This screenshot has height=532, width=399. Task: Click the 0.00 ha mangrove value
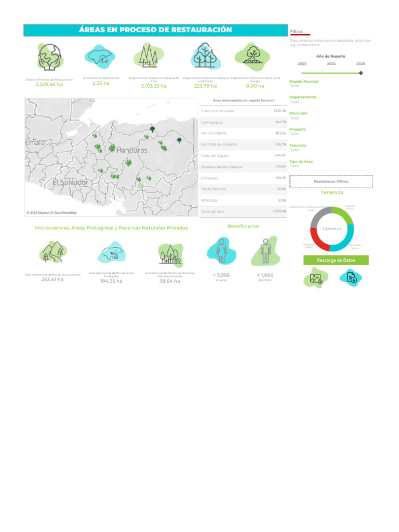click(x=255, y=86)
